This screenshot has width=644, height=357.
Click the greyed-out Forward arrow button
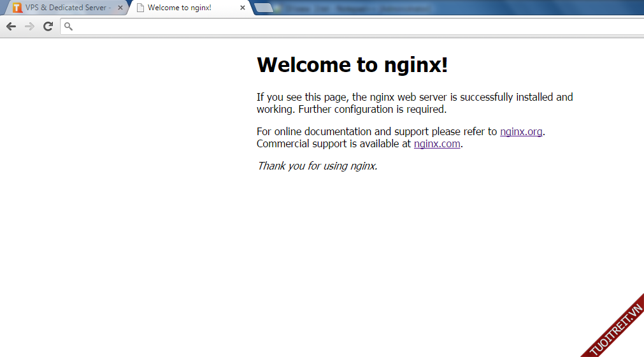(29, 26)
